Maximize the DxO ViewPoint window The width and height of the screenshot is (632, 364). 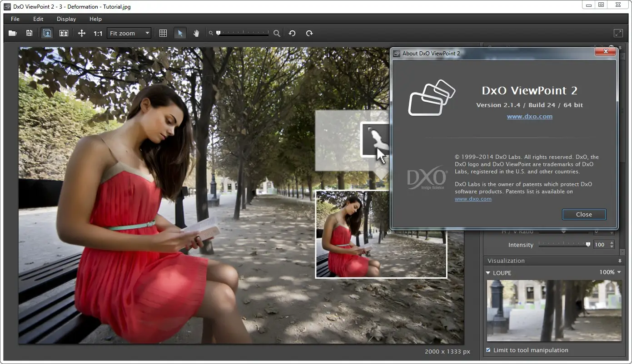point(601,5)
